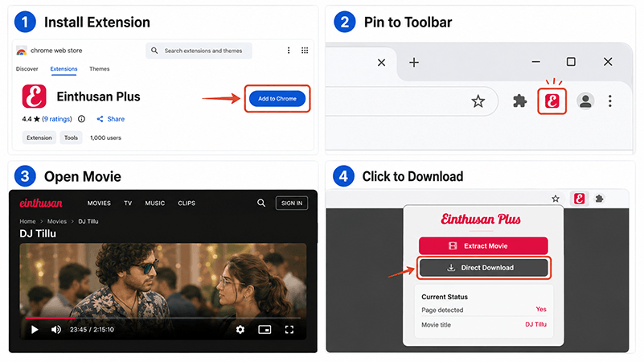
Task: Click the Einthusan Plus store logo
Action: point(34,97)
